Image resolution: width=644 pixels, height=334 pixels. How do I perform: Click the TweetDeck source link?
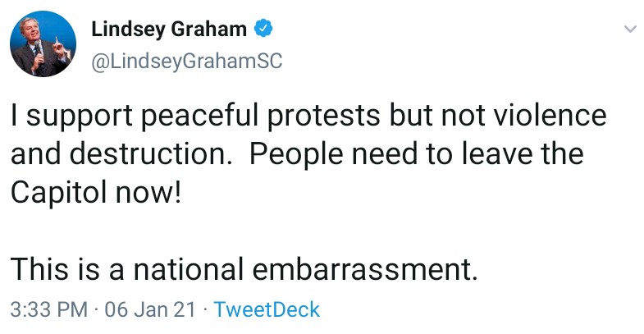pyautogui.click(x=267, y=309)
